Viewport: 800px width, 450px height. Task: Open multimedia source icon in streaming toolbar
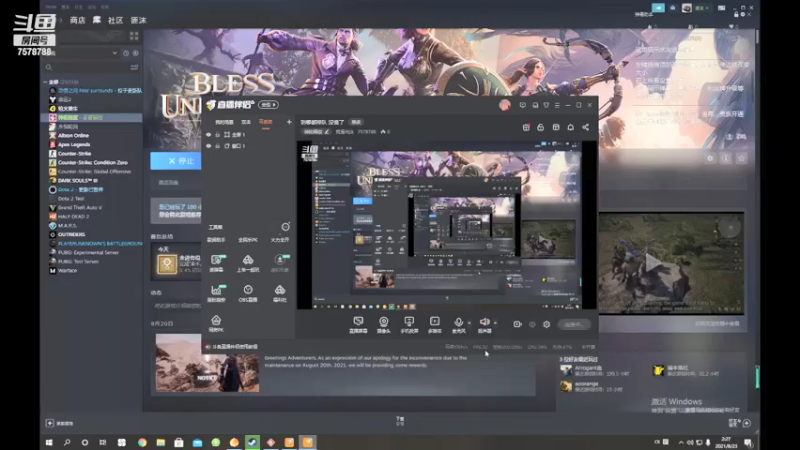pos(435,321)
